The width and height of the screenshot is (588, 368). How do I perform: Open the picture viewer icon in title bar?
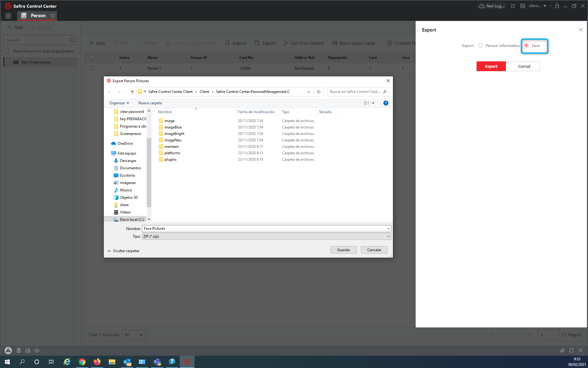click(523, 6)
